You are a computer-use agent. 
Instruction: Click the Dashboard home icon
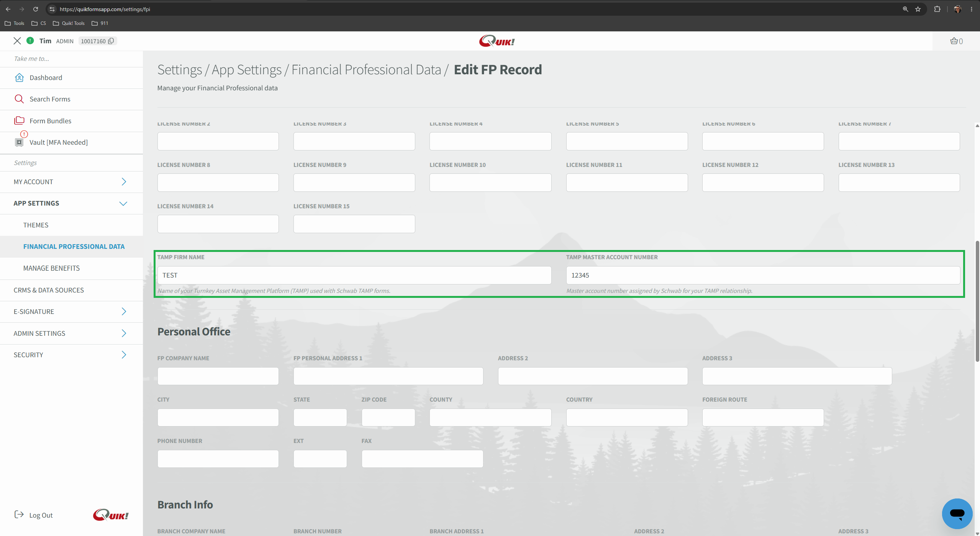click(19, 78)
